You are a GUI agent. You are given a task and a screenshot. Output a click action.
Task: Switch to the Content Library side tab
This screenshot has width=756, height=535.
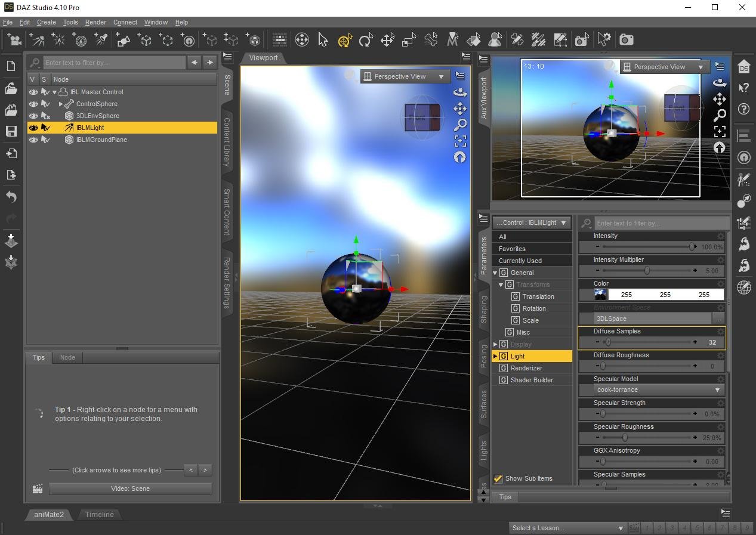point(227,142)
